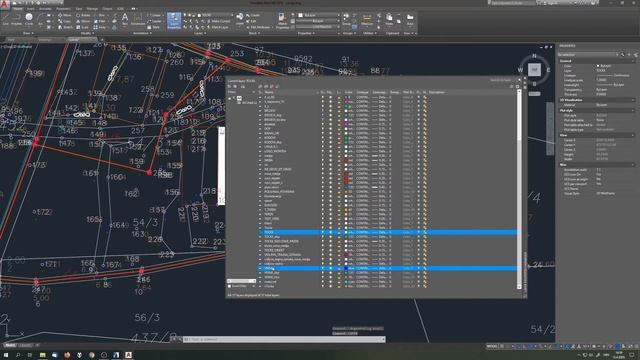
Task: Click the Linetype column header
Action: tap(362, 92)
